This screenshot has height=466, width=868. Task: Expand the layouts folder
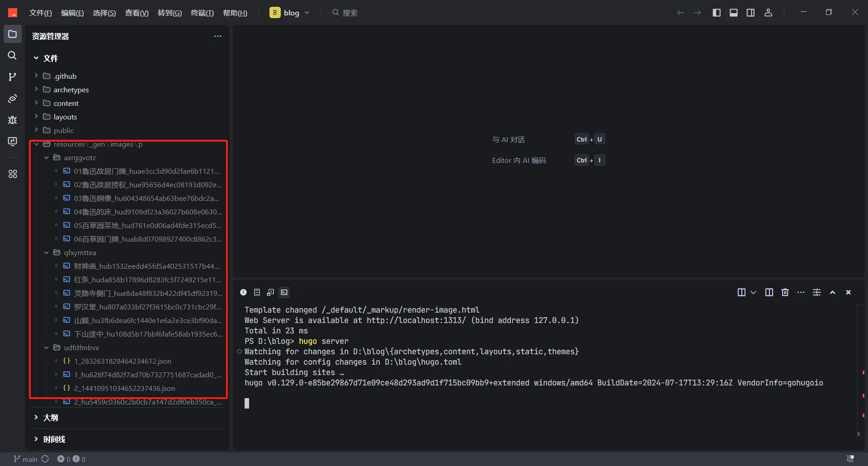pyautogui.click(x=128, y=117)
